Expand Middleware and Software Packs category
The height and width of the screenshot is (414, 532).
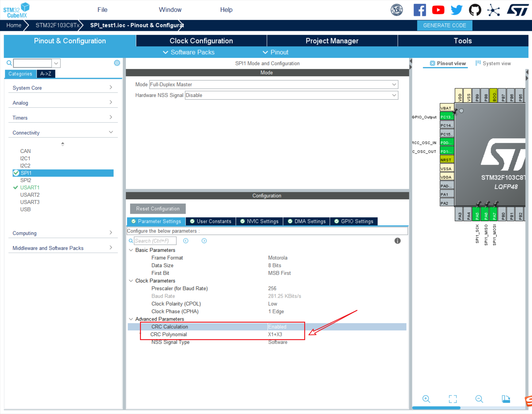63,248
